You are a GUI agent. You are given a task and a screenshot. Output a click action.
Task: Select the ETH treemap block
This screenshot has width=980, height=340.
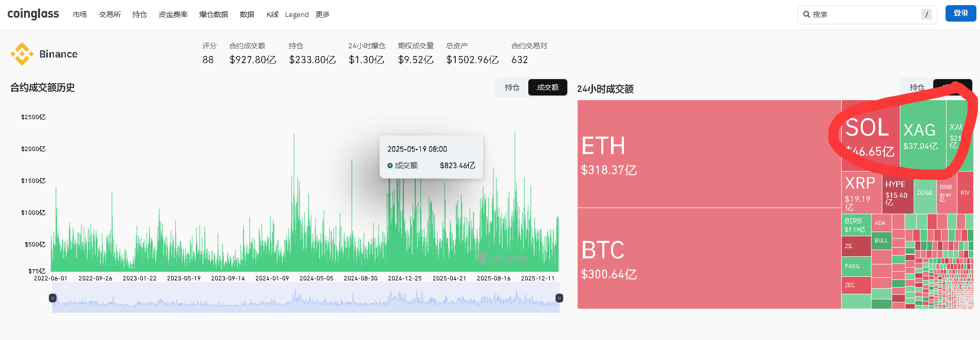click(x=709, y=154)
